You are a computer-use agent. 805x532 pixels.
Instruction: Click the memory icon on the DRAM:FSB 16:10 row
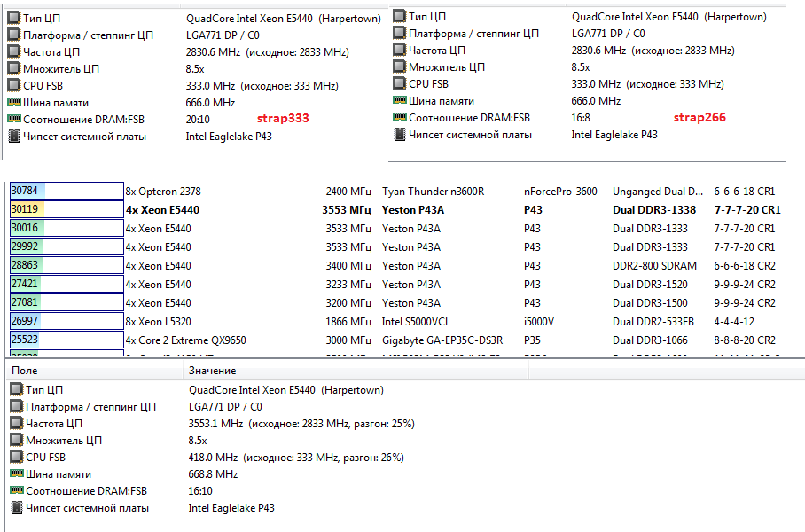(17, 490)
